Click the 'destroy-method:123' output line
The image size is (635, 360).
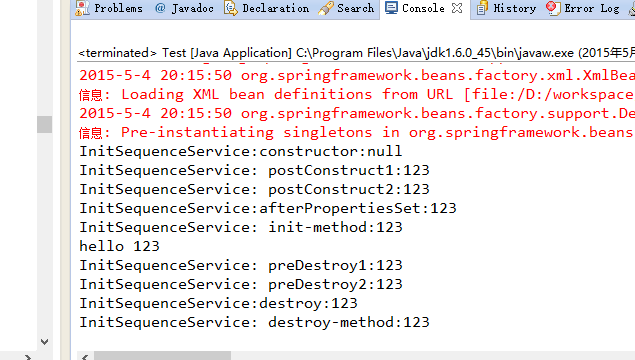point(254,322)
